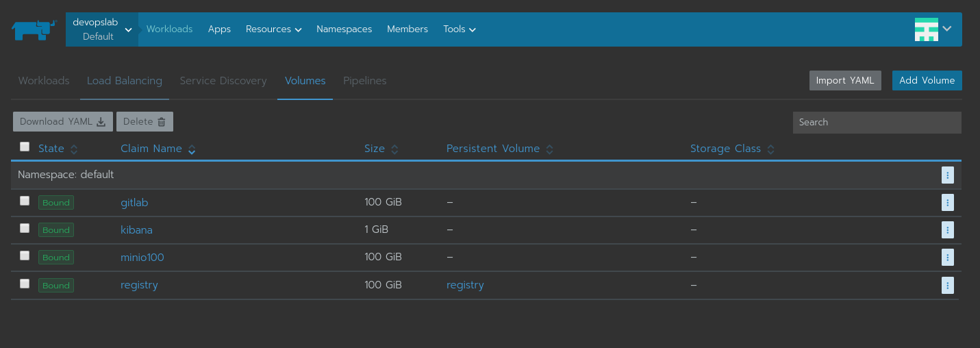The width and height of the screenshot is (980, 348).
Task: Click the Bound badge in registry row
Action: point(56,286)
